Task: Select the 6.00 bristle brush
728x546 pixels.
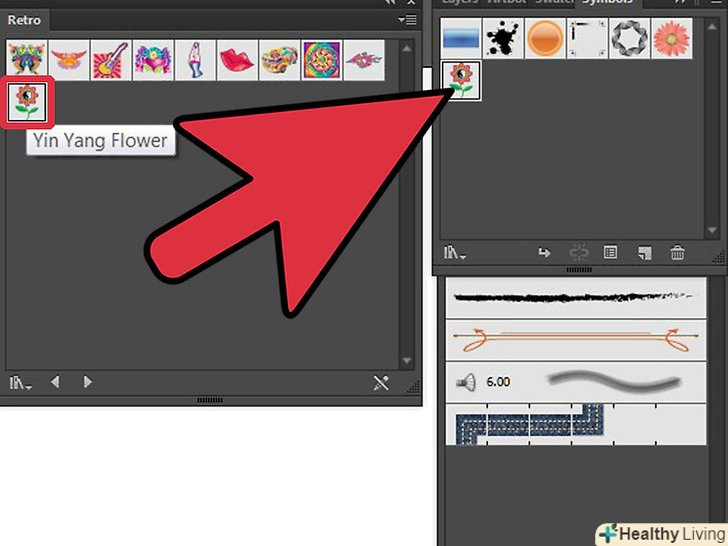Action: click(576, 383)
